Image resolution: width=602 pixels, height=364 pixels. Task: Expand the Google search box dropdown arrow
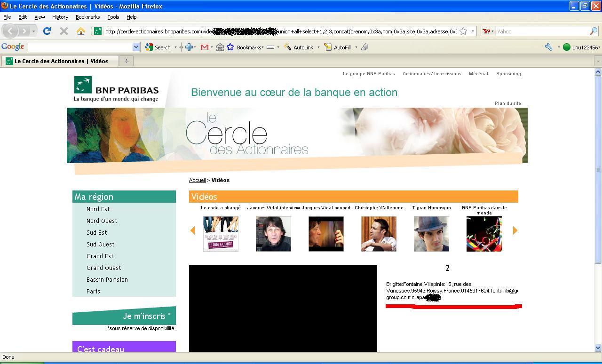click(x=136, y=47)
